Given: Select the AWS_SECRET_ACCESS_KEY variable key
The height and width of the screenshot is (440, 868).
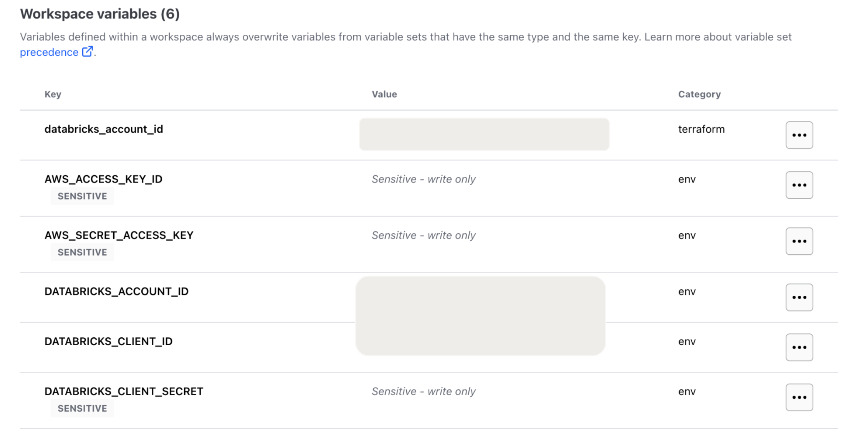Looking at the screenshot, I should coord(119,235).
